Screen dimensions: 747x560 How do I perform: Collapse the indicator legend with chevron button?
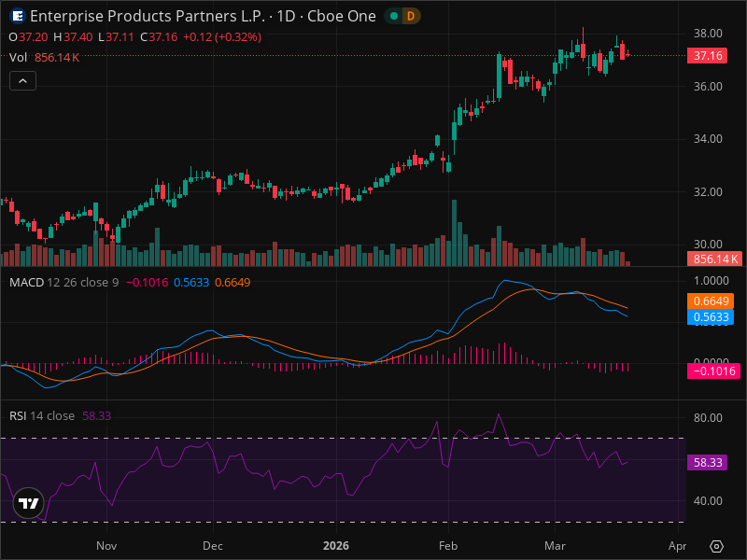[22, 81]
